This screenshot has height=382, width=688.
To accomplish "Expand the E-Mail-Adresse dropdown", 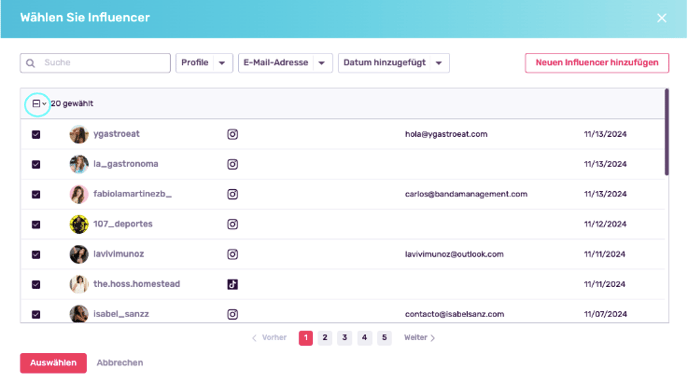I will point(285,63).
